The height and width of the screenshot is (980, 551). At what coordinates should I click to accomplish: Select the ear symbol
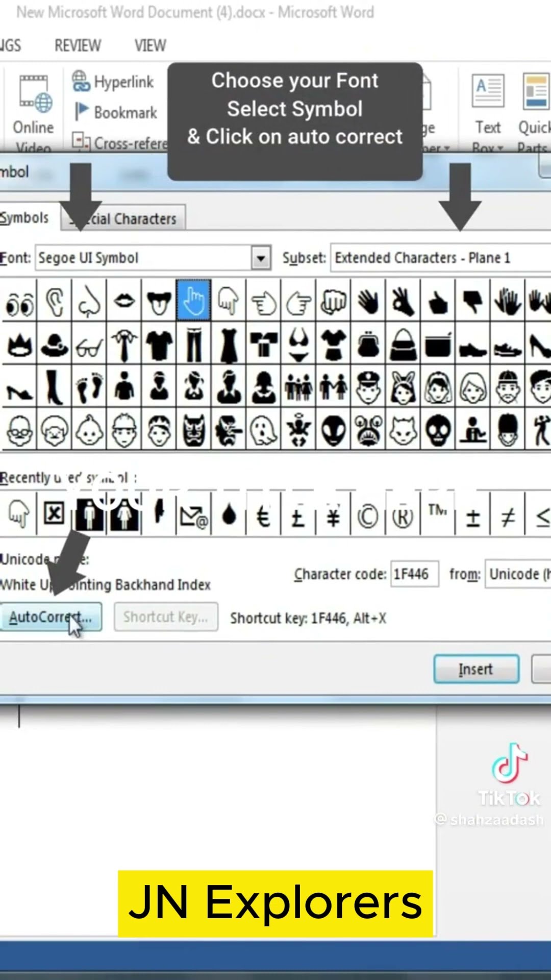pos(54,300)
